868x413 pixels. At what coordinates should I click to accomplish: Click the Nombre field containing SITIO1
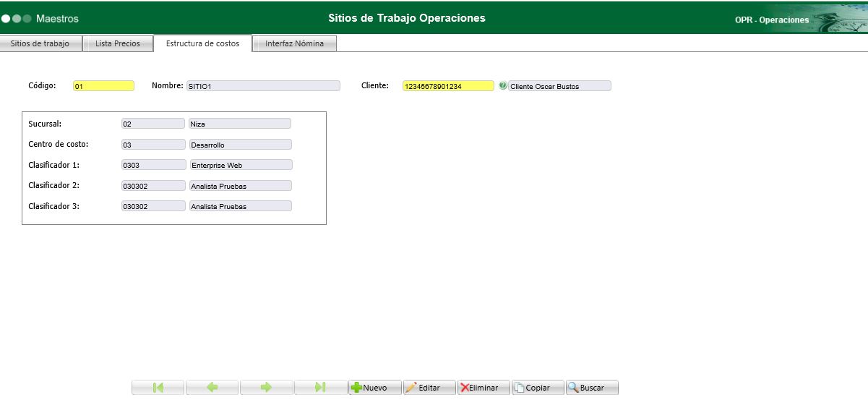pos(263,86)
